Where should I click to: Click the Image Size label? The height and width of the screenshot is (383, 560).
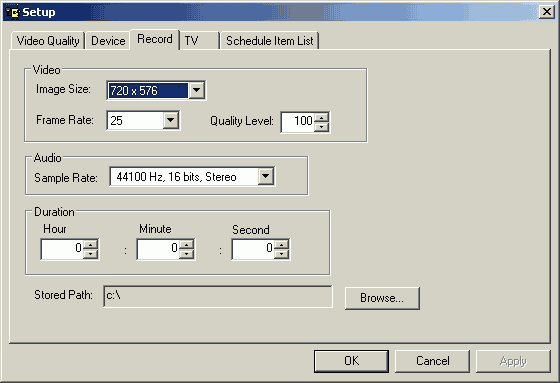tap(63, 89)
